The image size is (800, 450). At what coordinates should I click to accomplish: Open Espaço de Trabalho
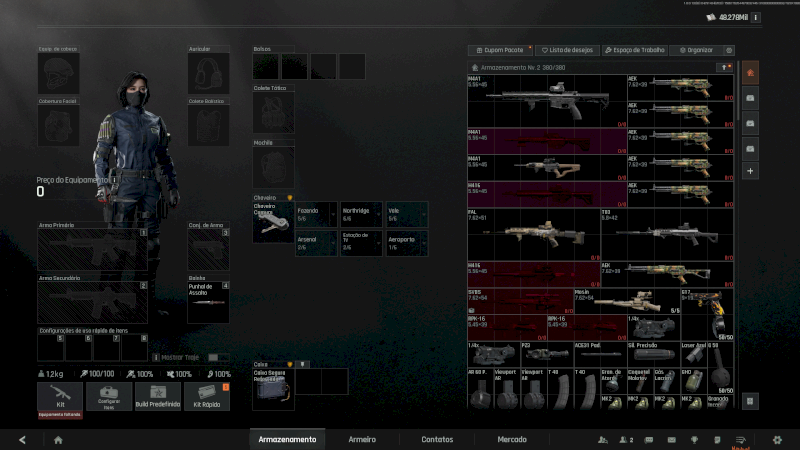click(x=635, y=50)
